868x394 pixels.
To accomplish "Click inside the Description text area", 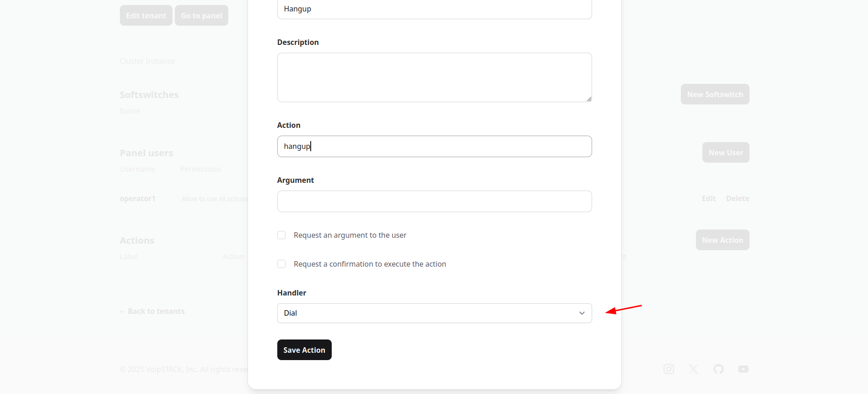I will [434, 77].
